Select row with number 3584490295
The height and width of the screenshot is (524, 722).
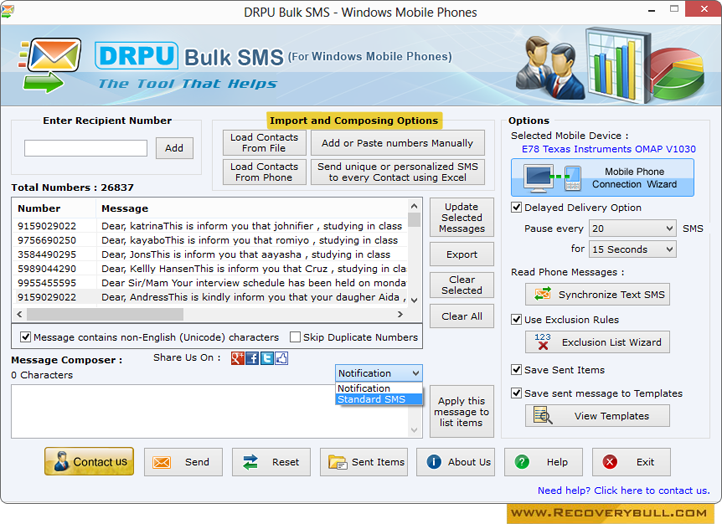click(x=211, y=255)
